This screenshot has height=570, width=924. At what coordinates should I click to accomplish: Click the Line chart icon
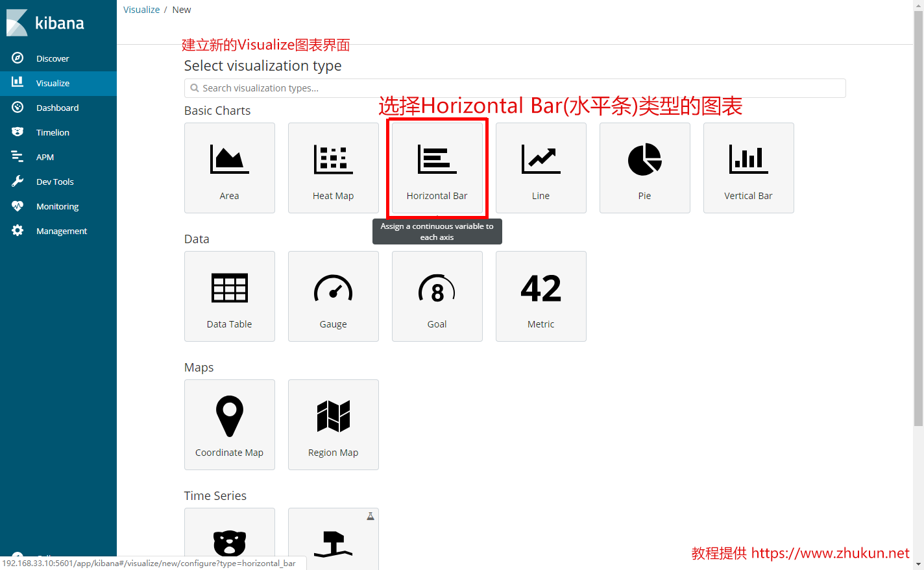(x=541, y=160)
